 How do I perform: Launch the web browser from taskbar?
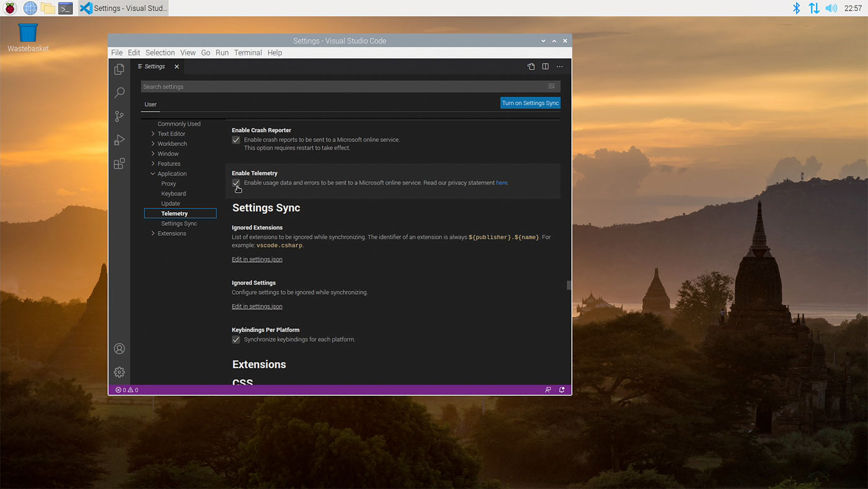click(30, 8)
